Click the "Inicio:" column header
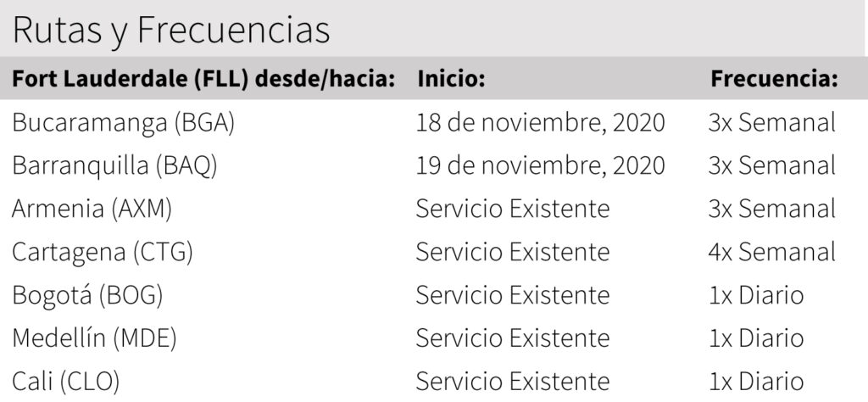The width and height of the screenshot is (868, 402). click(450, 79)
